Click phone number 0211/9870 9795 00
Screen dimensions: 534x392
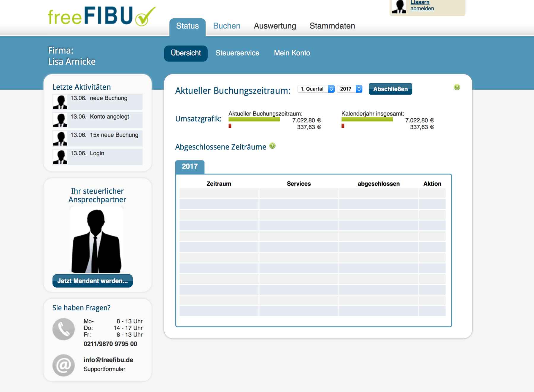tap(110, 344)
